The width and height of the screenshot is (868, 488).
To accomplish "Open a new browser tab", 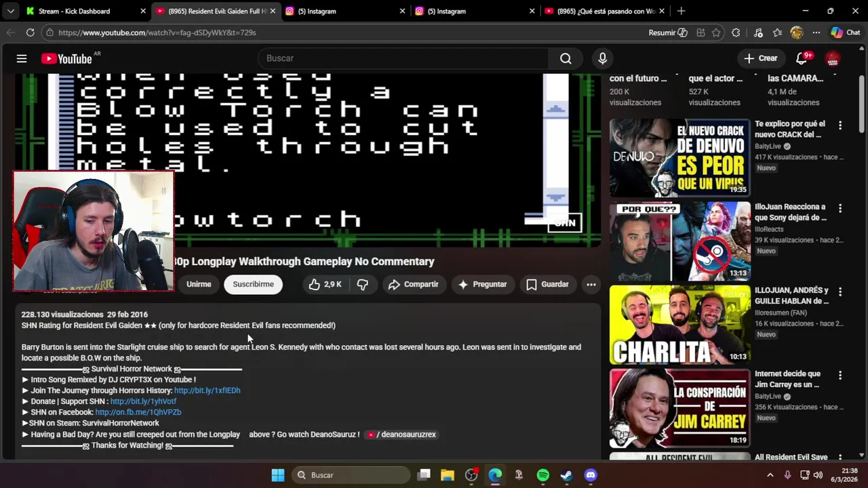I will tap(681, 11).
